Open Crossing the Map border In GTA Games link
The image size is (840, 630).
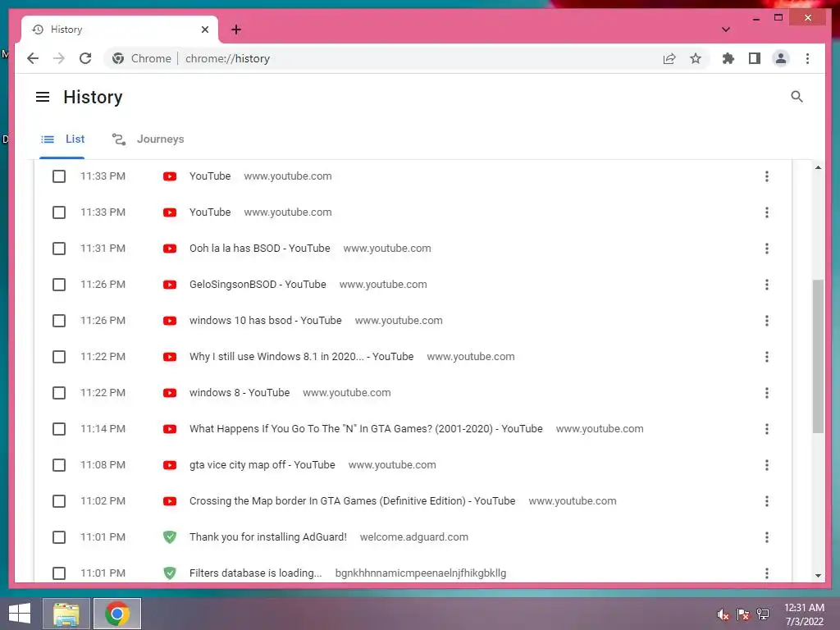click(352, 501)
